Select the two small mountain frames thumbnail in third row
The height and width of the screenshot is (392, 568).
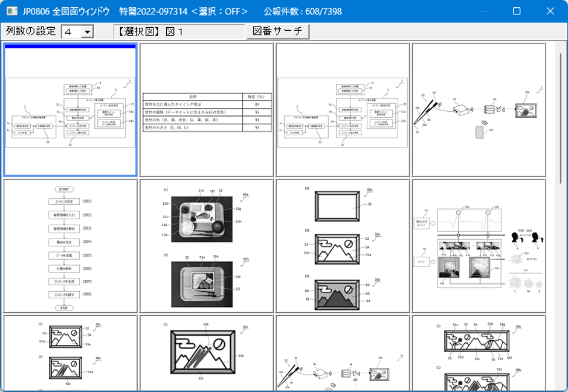pyautogui.click(x=70, y=353)
